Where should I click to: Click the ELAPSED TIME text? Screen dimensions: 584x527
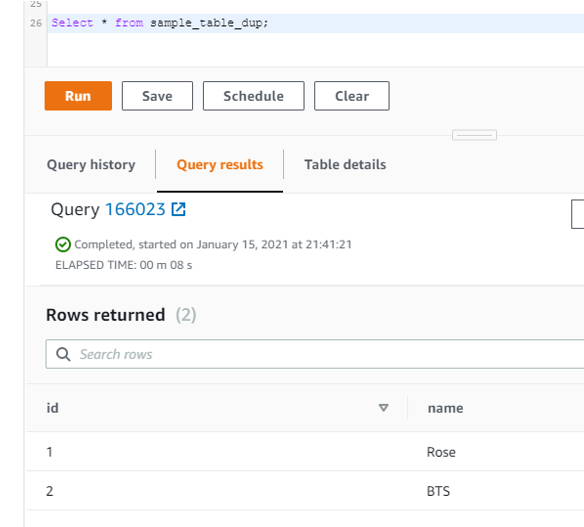[124, 265]
